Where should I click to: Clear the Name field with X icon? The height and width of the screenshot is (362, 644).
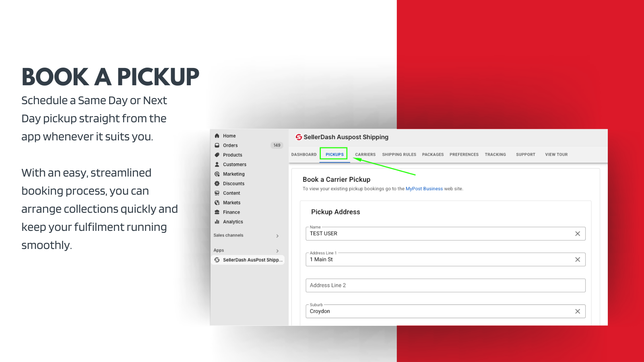578,234
